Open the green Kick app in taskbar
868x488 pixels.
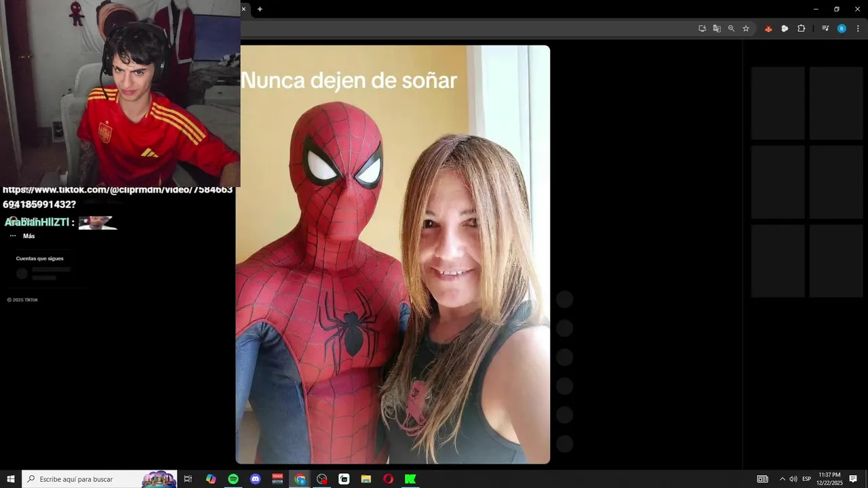pos(410,479)
